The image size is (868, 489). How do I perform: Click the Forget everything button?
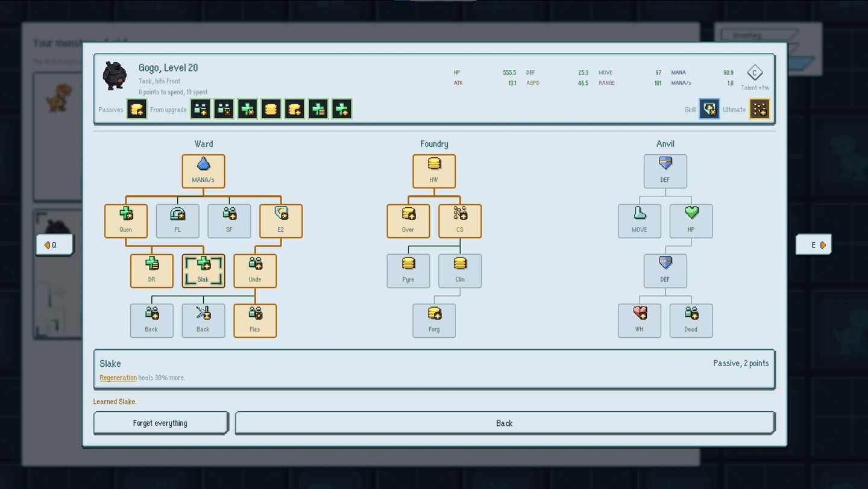pyautogui.click(x=160, y=423)
